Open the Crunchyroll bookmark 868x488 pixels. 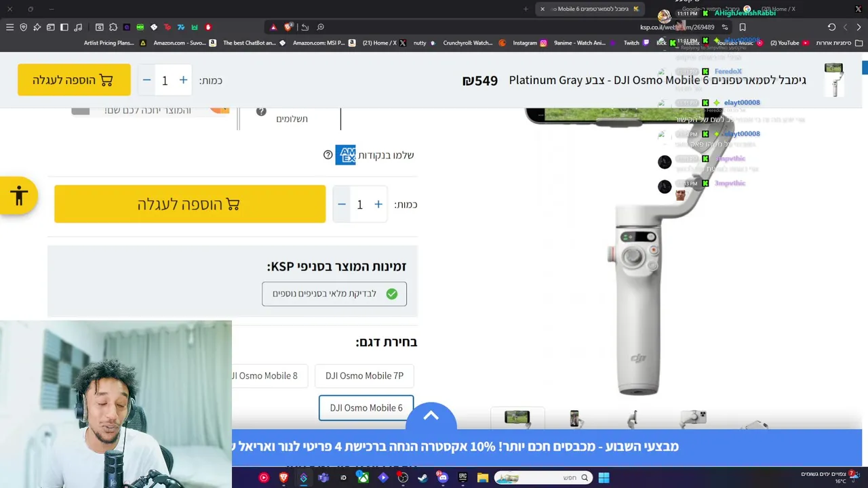474,43
